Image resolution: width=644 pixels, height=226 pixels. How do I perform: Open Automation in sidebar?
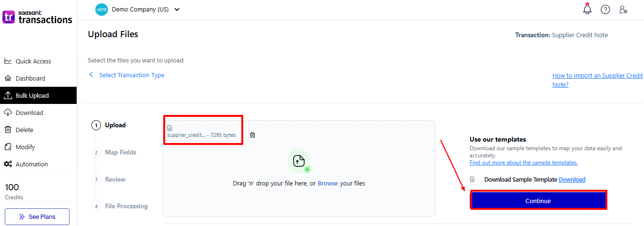tap(31, 164)
